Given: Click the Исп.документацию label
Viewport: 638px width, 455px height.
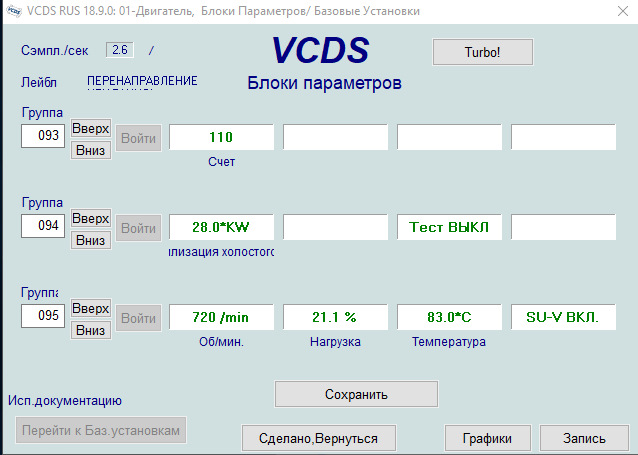Looking at the screenshot, I should tap(65, 401).
